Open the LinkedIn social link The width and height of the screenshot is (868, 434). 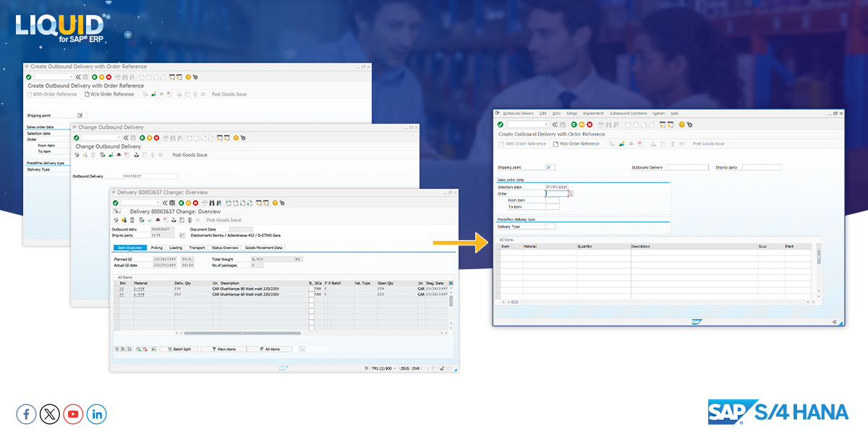point(96,414)
